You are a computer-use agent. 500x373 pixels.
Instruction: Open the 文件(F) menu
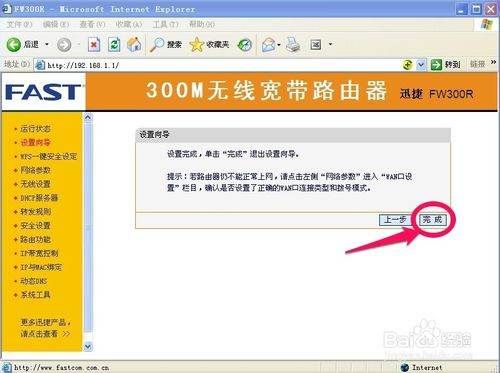[x=19, y=24]
